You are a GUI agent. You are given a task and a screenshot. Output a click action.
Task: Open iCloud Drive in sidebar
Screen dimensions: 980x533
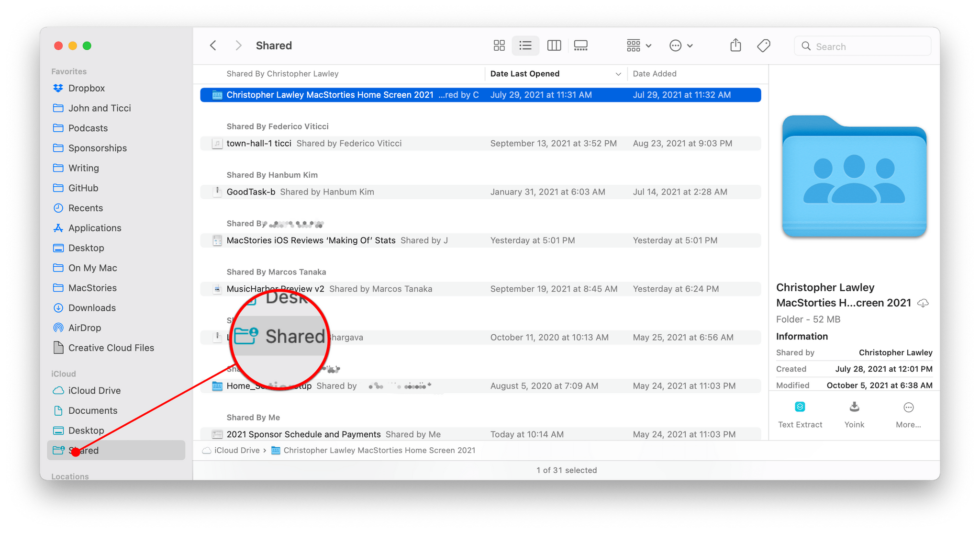(x=116, y=390)
